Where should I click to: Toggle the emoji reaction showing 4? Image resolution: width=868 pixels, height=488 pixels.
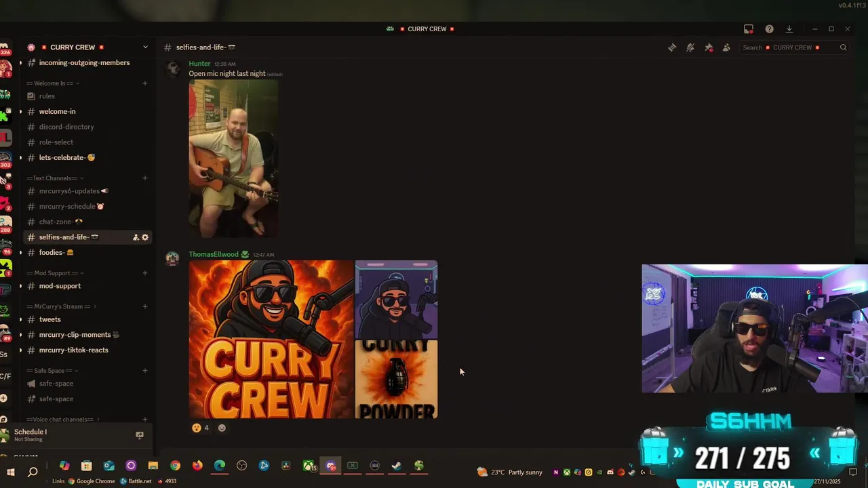(200, 428)
